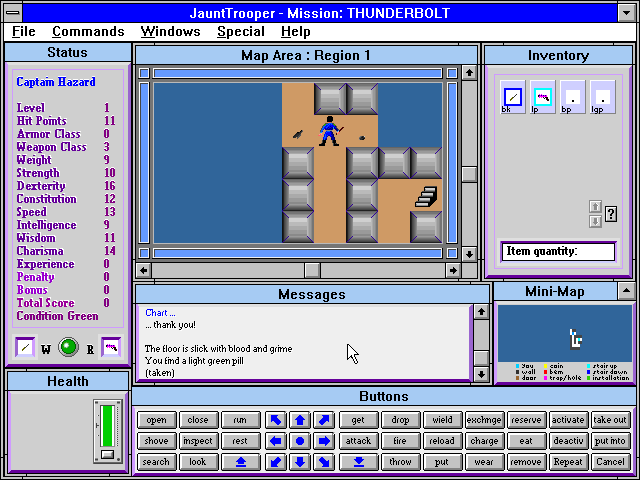640x480 pixels.
Task: Click the small object right of the character
Action: coord(362,138)
